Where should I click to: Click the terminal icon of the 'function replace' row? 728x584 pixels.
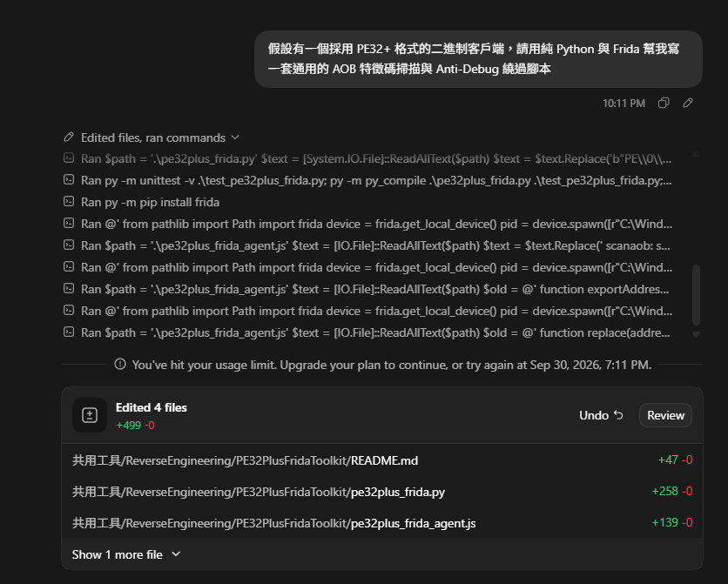tap(69, 332)
